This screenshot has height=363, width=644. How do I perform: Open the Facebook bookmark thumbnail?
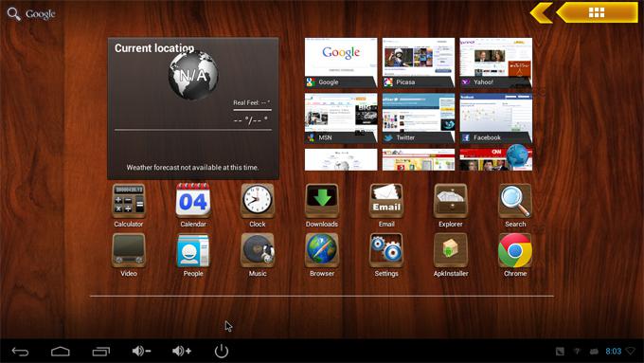point(496,118)
